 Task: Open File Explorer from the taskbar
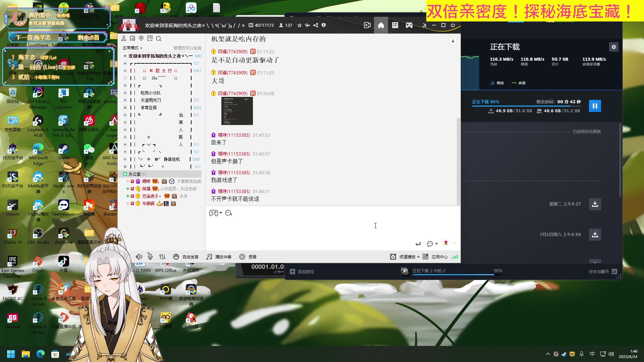click(25, 354)
